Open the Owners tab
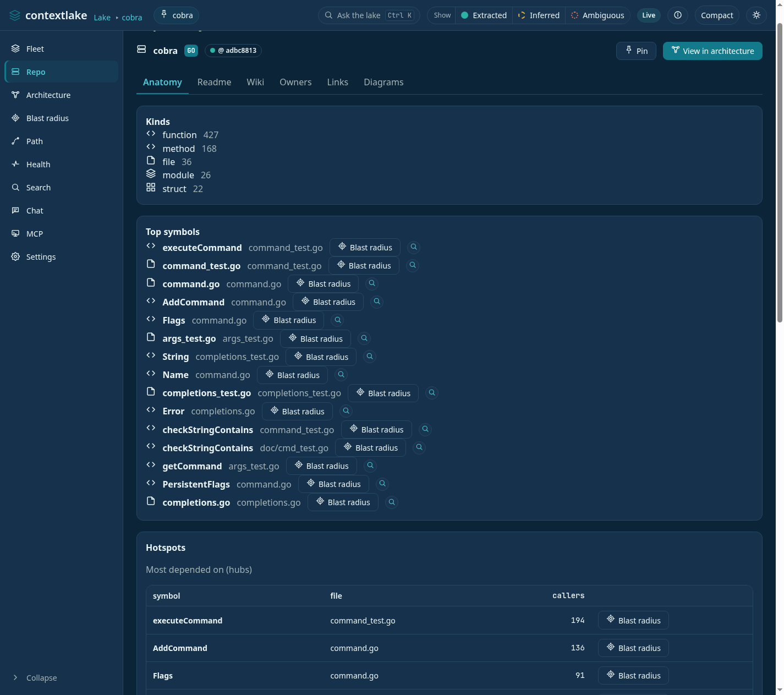The width and height of the screenshot is (784, 695). (295, 82)
